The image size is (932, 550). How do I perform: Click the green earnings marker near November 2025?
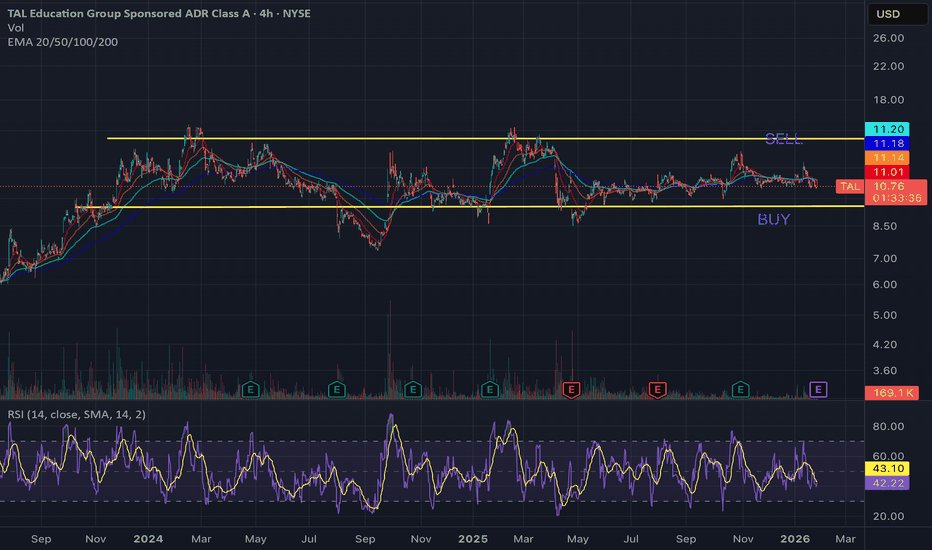pyautogui.click(x=741, y=389)
